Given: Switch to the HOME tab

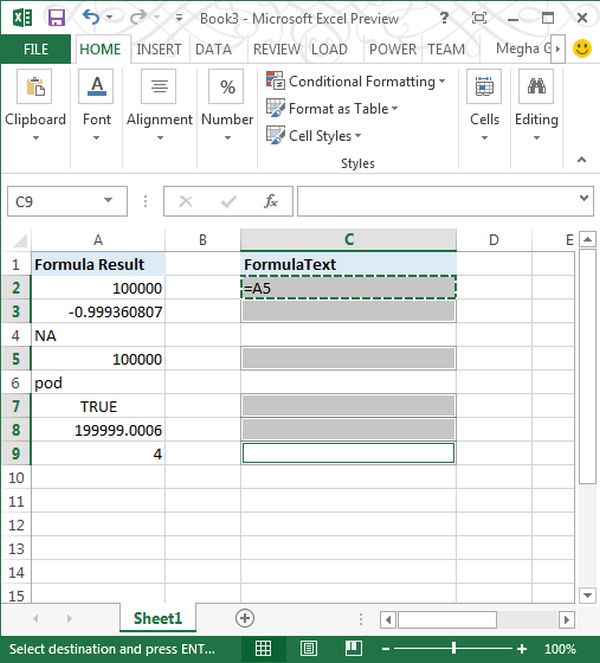Looking at the screenshot, I should coord(100,49).
